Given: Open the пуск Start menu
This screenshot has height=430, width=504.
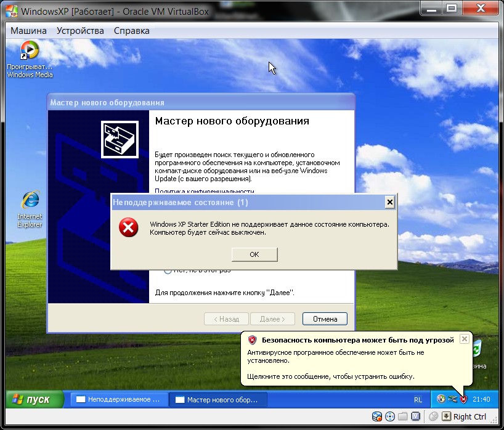Looking at the screenshot, I should (35, 399).
